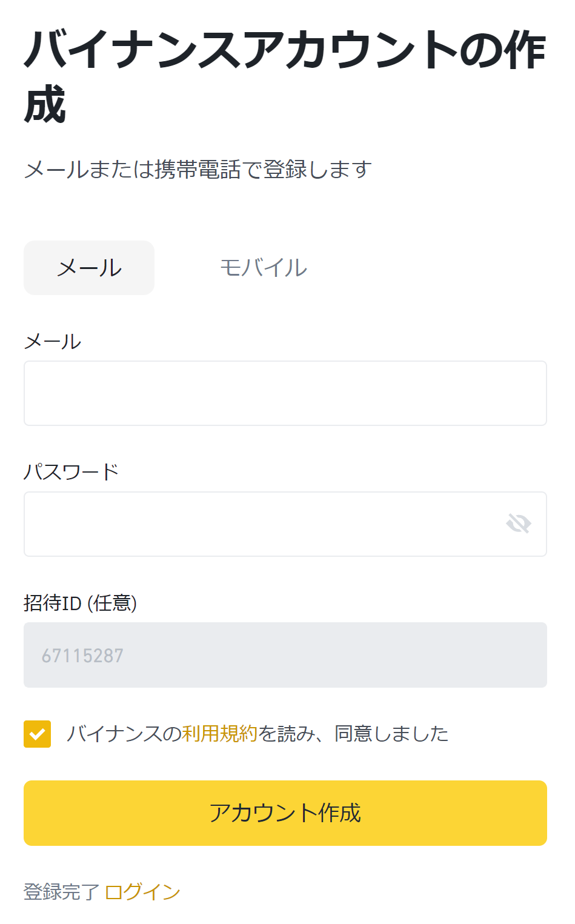Uncheck the terms agreement checkbox

[37, 734]
